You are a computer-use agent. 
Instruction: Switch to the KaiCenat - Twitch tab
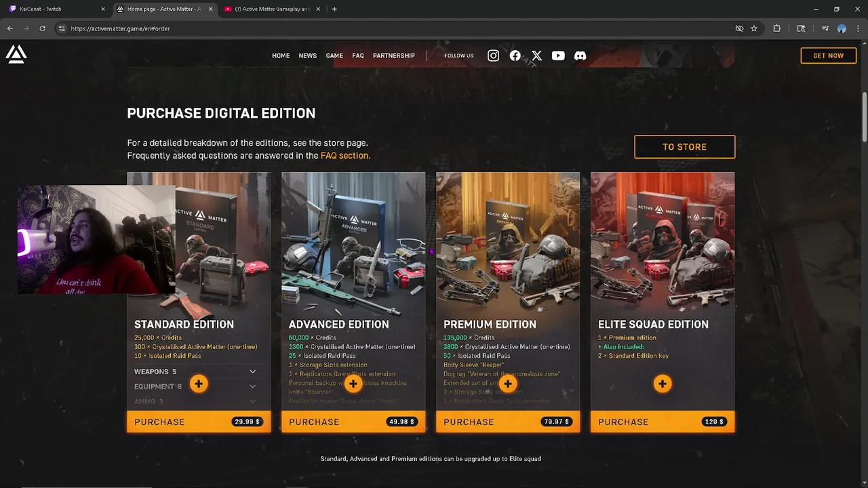[x=56, y=9]
